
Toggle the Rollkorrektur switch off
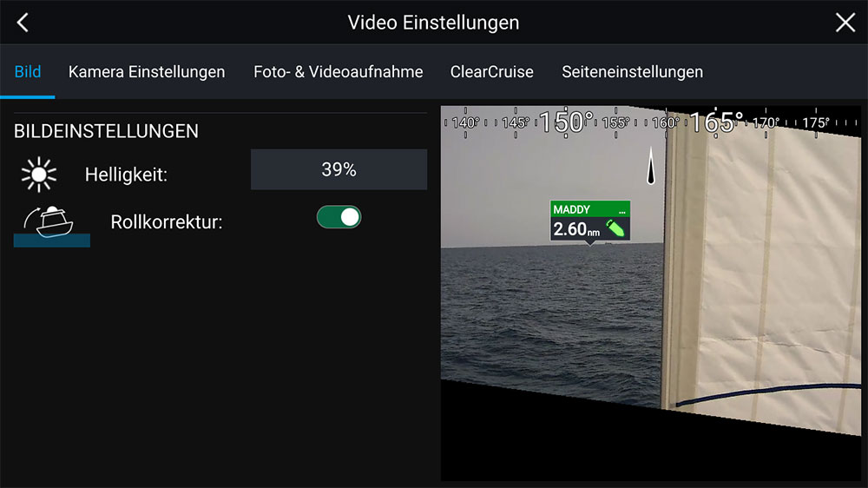pyautogui.click(x=339, y=217)
